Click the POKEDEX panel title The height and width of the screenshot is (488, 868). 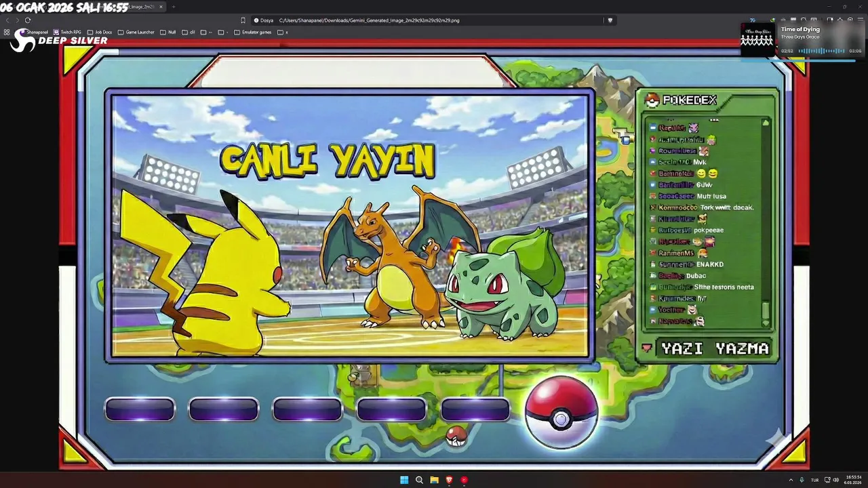689,100
